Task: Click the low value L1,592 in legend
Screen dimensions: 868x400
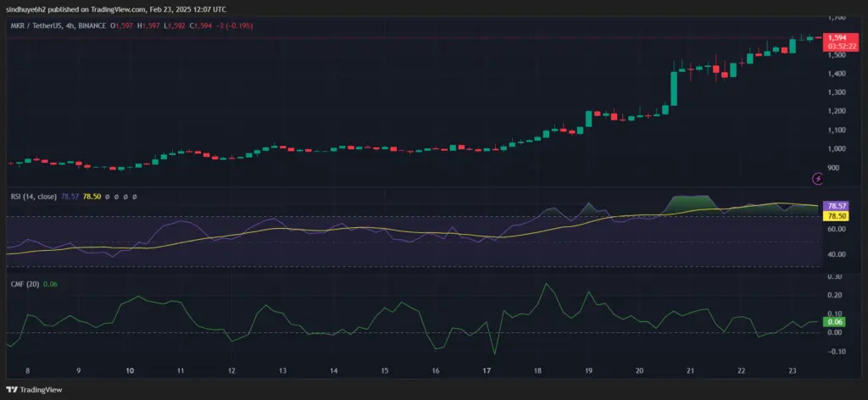Action: [174, 25]
